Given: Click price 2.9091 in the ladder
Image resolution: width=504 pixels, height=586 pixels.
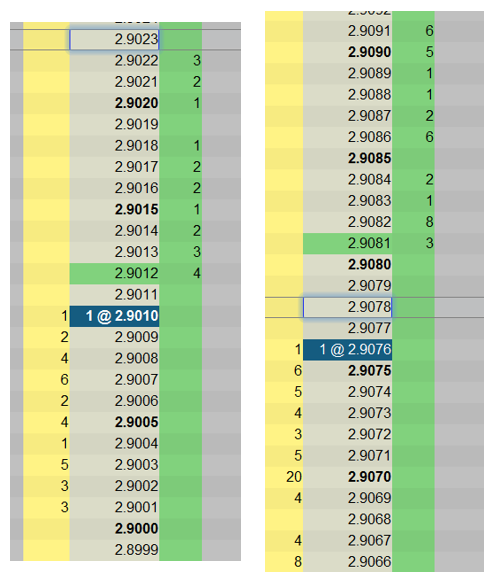Looking at the screenshot, I should (370, 31).
